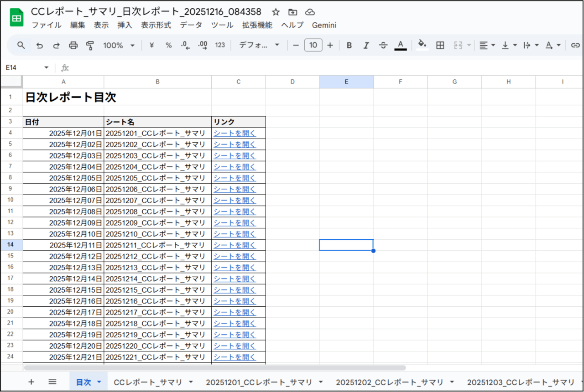Expand the font family dropdown
The image size is (584, 392).
click(x=259, y=45)
